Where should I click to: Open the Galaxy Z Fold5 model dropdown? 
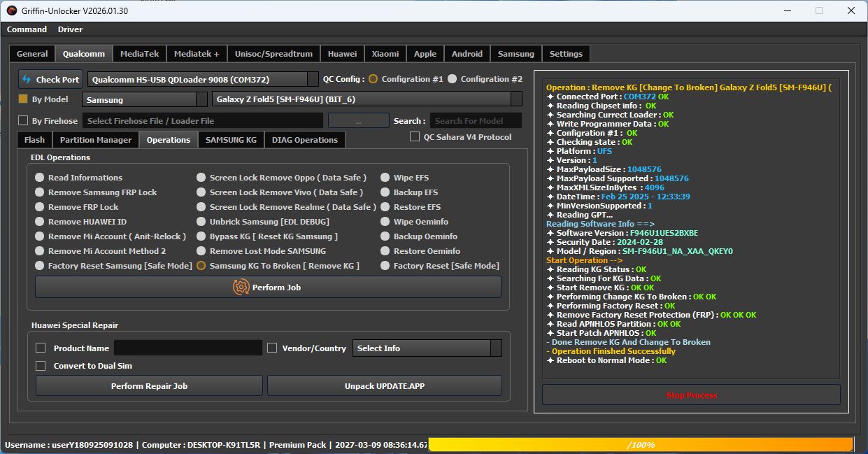367,99
